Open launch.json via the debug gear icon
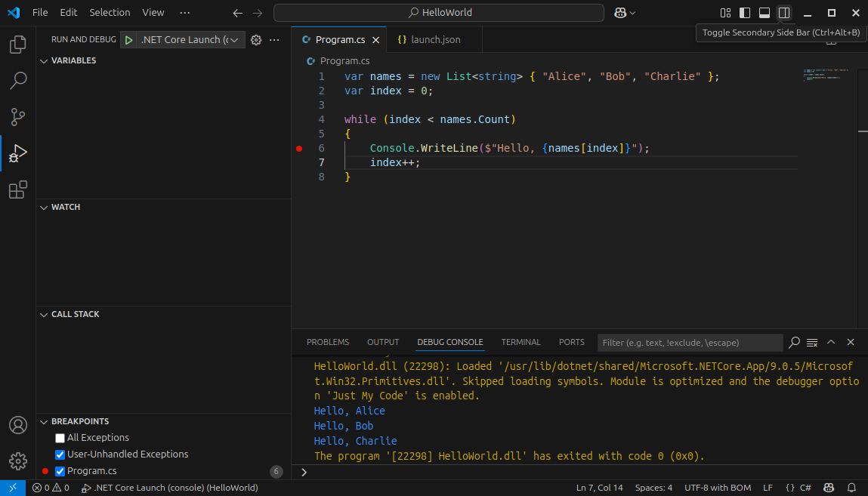The height and width of the screenshot is (496, 868). (x=256, y=40)
